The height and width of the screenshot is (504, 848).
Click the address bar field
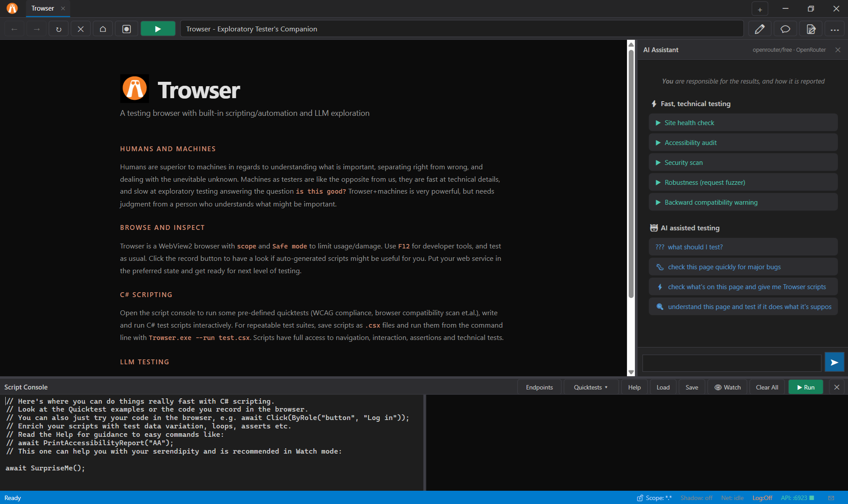point(462,29)
